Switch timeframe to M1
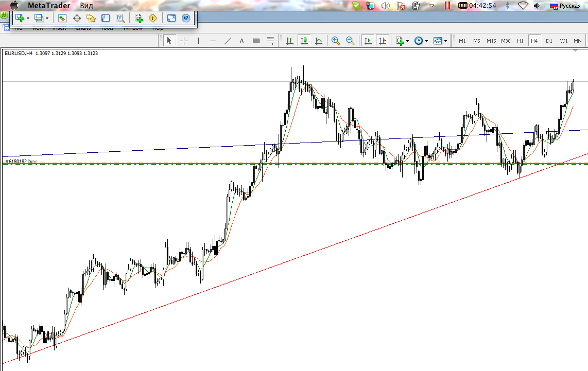588x371 pixels. coord(462,41)
